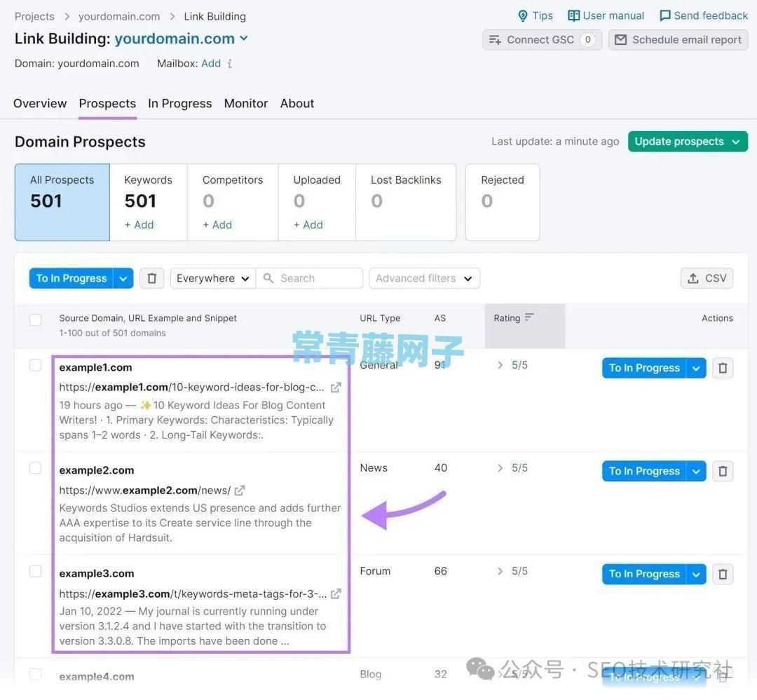
Task: Switch to the Overview tab
Action: coord(40,103)
